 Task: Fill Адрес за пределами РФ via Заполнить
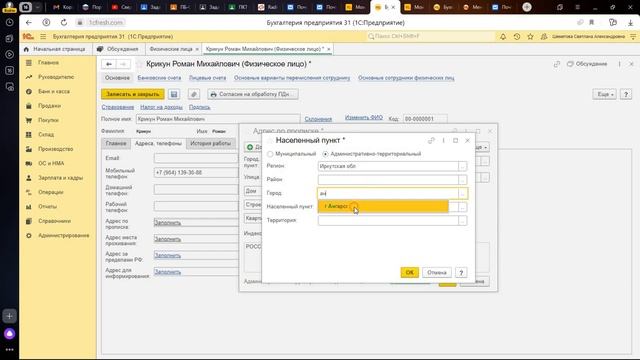pos(167,256)
